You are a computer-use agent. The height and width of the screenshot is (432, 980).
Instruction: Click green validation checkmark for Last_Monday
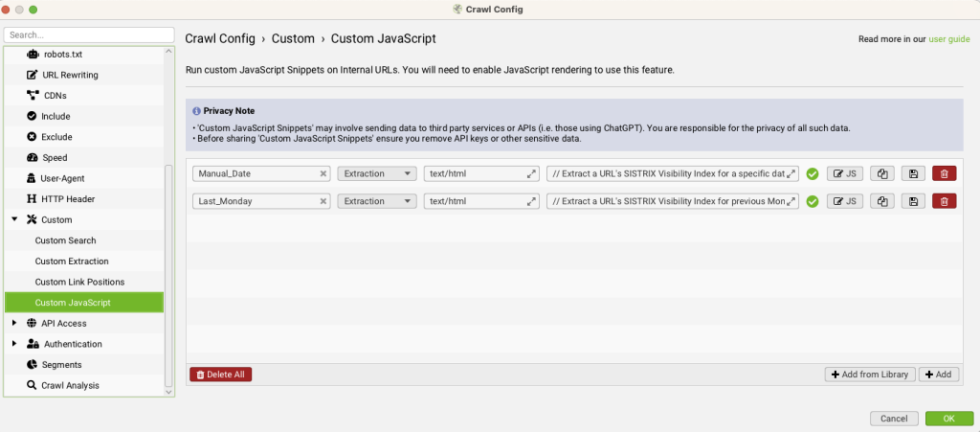[813, 201]
